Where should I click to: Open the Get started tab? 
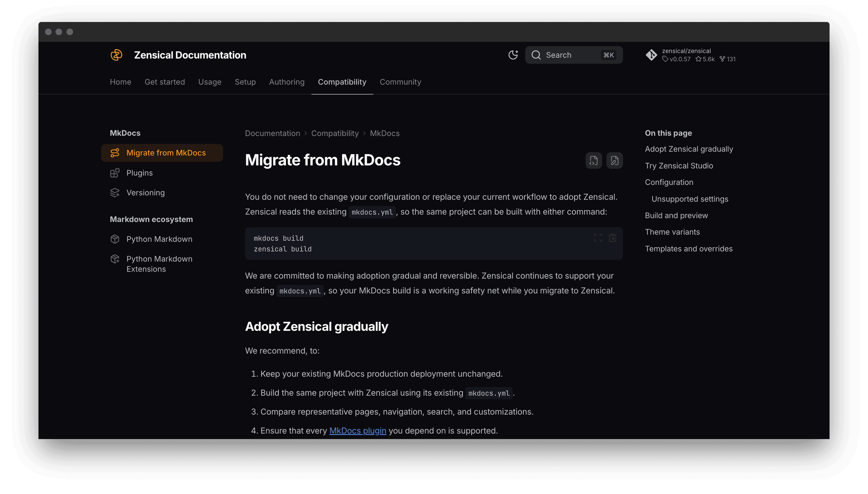165,82
